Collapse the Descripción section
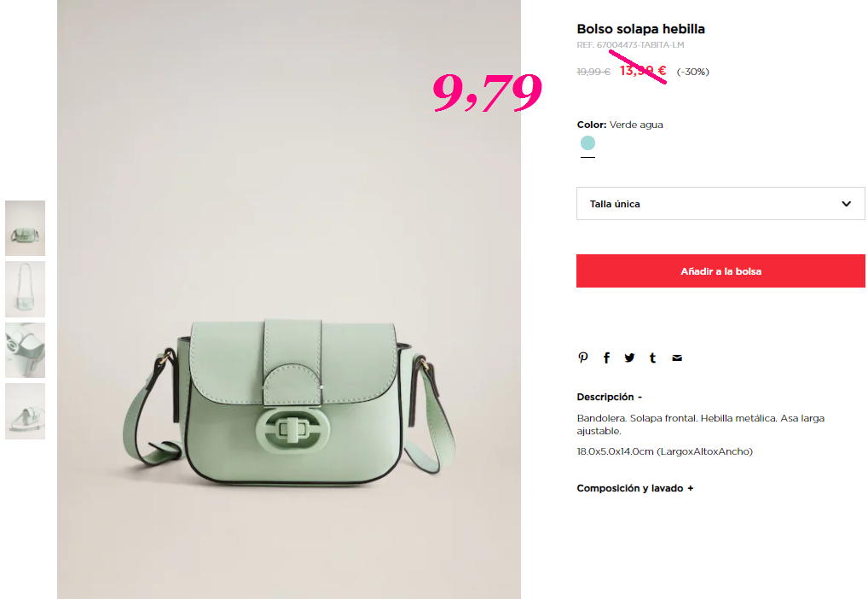Image resolution: width=868 pixels, height=599 pixels. [609, 397]
